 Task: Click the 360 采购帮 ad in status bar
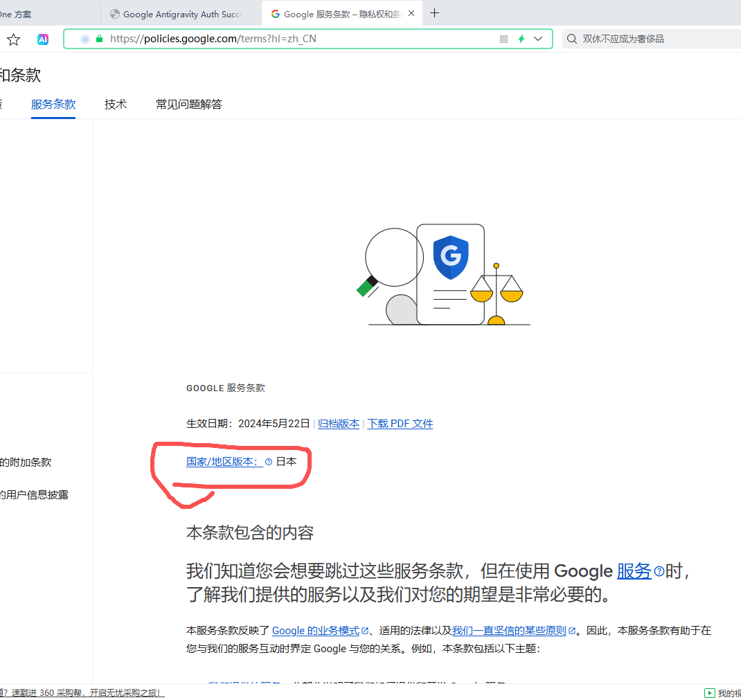pyautogui.click(x=82, y=693)
